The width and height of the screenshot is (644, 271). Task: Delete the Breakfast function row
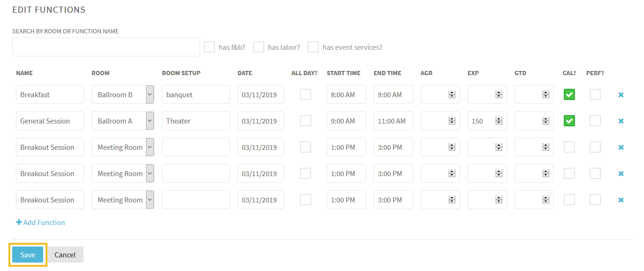[621, 95]
